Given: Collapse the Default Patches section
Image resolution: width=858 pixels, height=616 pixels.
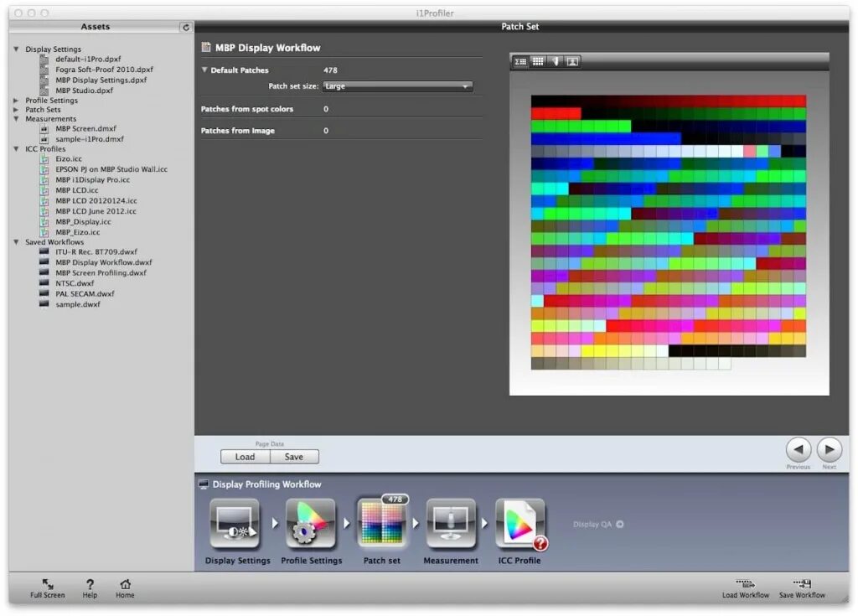Looking at the screenshot, I should [x=204, y=70].
